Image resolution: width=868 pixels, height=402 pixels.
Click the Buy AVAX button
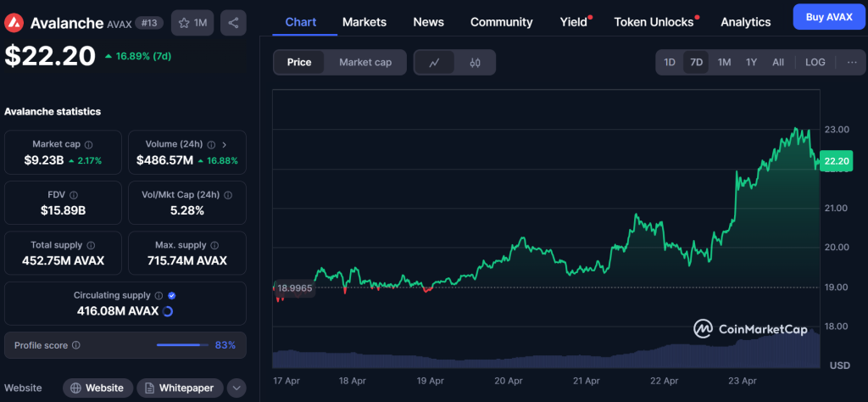[x=829, y=17]
